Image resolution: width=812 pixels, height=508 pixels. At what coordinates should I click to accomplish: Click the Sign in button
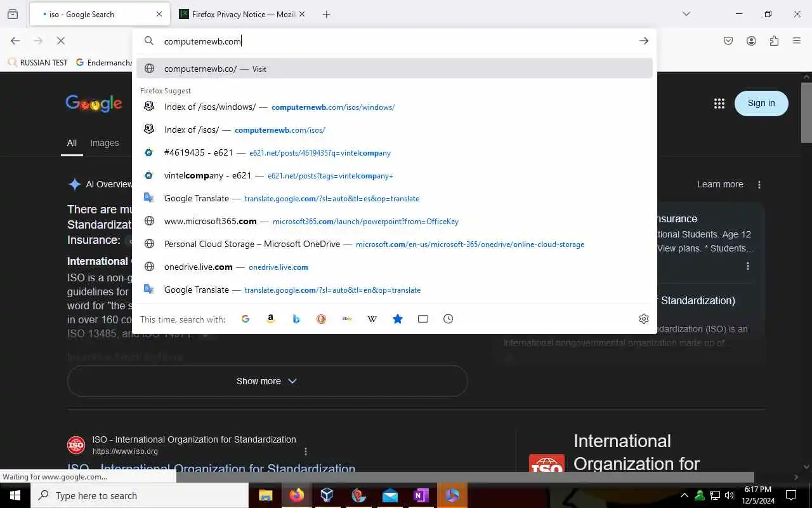pos(761,104)
